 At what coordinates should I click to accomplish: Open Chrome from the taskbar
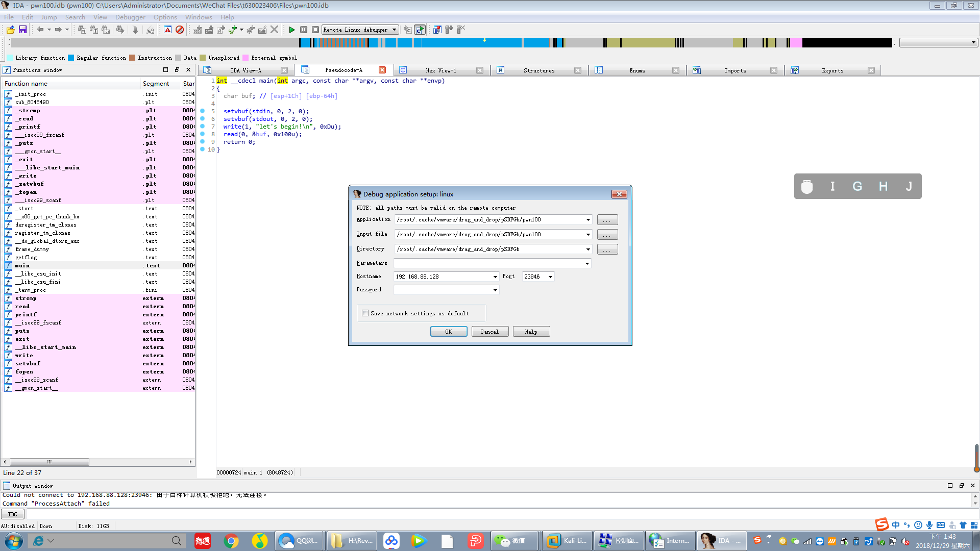[231, 541]
